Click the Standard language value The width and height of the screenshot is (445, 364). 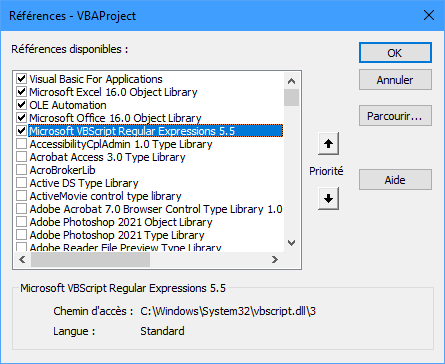click(162, 331)
